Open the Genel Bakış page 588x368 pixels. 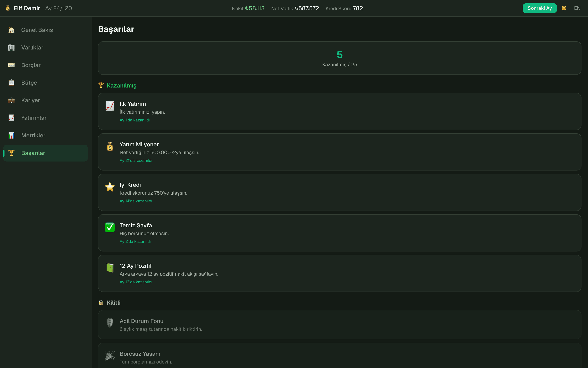click(x=46, y=30)
